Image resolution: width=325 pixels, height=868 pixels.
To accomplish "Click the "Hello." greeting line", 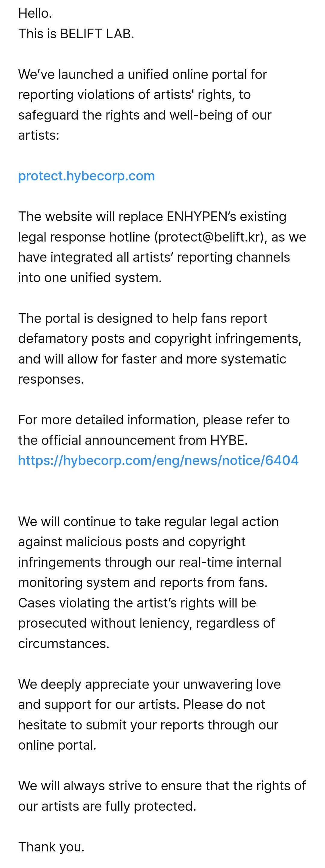I will (x=35, y=14).
